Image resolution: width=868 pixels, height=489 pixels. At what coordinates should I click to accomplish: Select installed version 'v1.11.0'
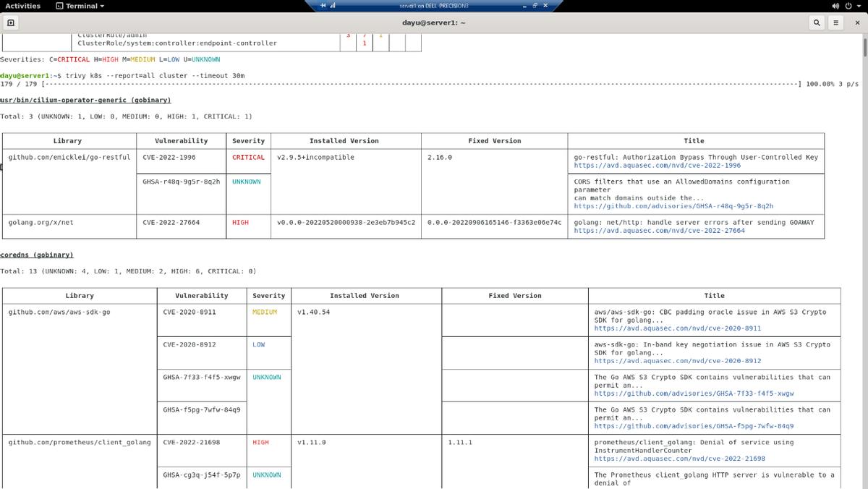click(x=311, y=442)
